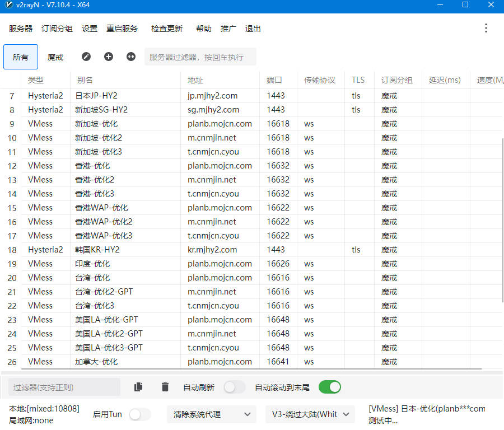This screenshot has height=430, width=504.
Task: Click the pencil edit subscription icon
Action: point(86,57)
